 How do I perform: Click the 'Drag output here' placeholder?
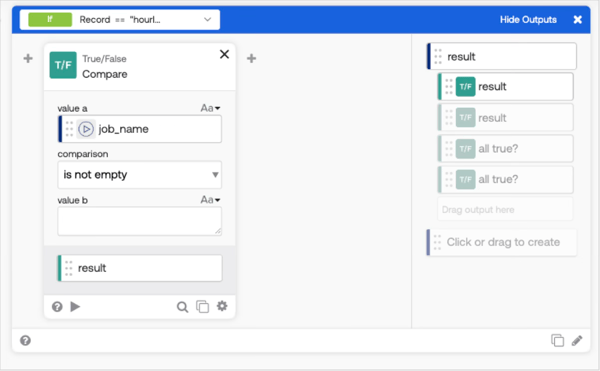[x=505, y=210]
